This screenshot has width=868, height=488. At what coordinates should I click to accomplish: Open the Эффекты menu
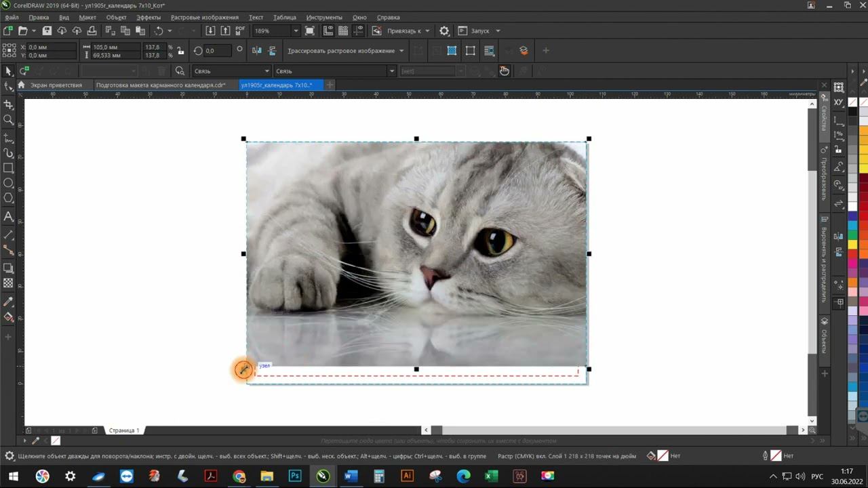click(x=149, y=17)
